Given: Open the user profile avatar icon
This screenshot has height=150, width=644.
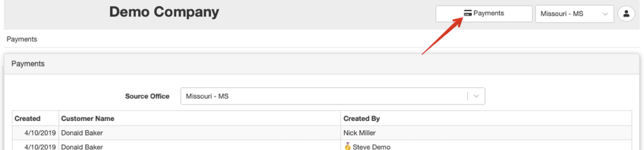Looking at the screenshot, I should [x=626, y=14].
